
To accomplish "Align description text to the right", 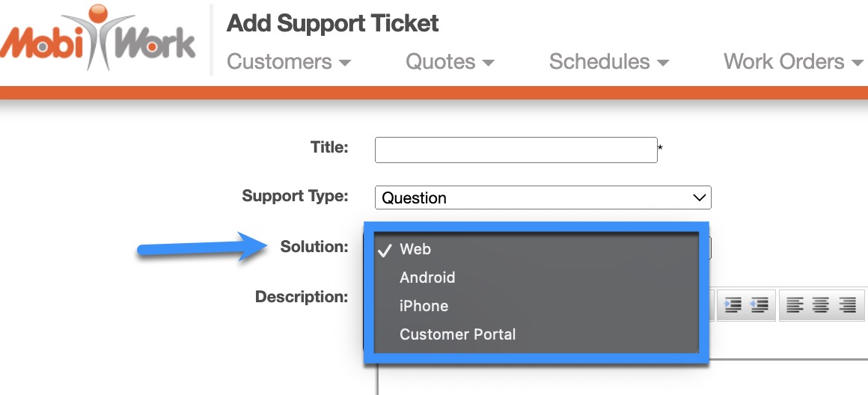I will pos(847,305).
